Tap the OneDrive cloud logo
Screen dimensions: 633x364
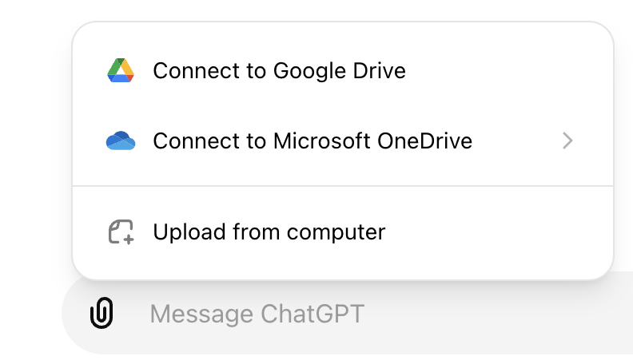[x=121, y=141]
